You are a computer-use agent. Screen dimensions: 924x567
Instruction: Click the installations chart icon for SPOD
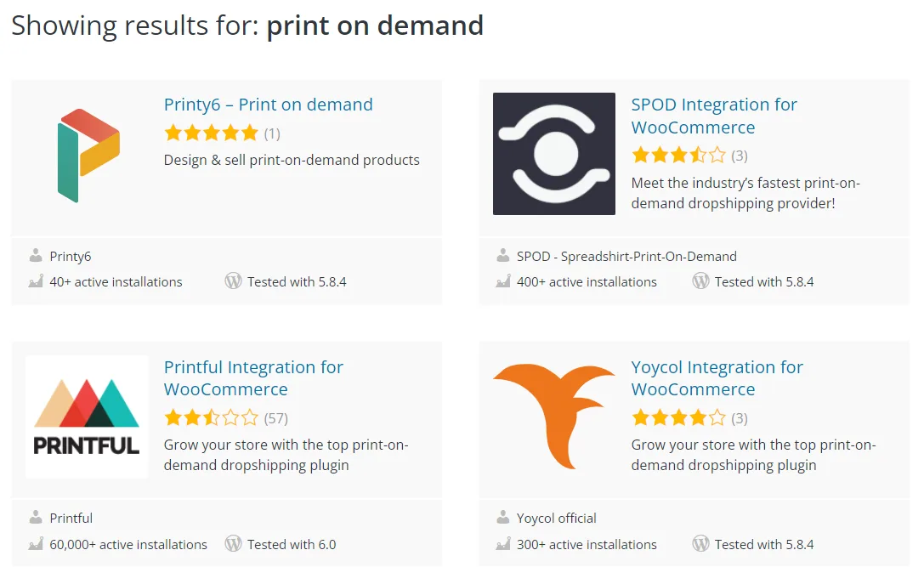pyautogui.click(x=503, y=281)
